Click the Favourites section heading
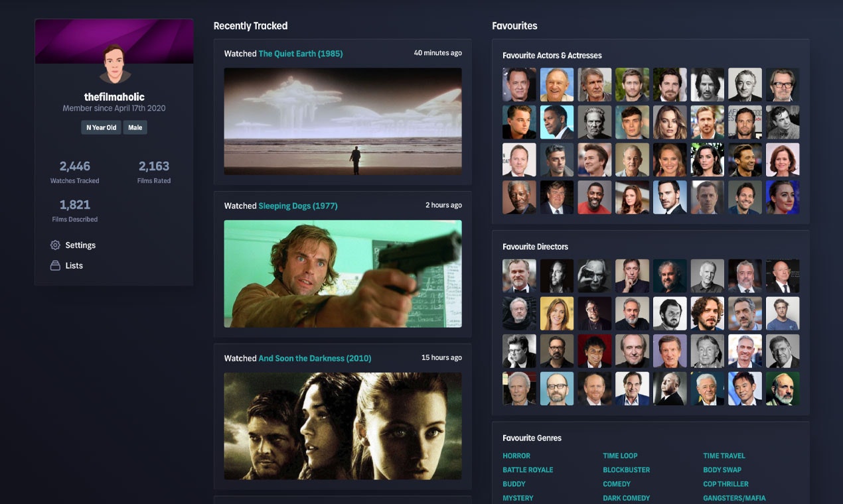Image resolution: width=843 pixels, height=504 pixels. click(514, 26)
